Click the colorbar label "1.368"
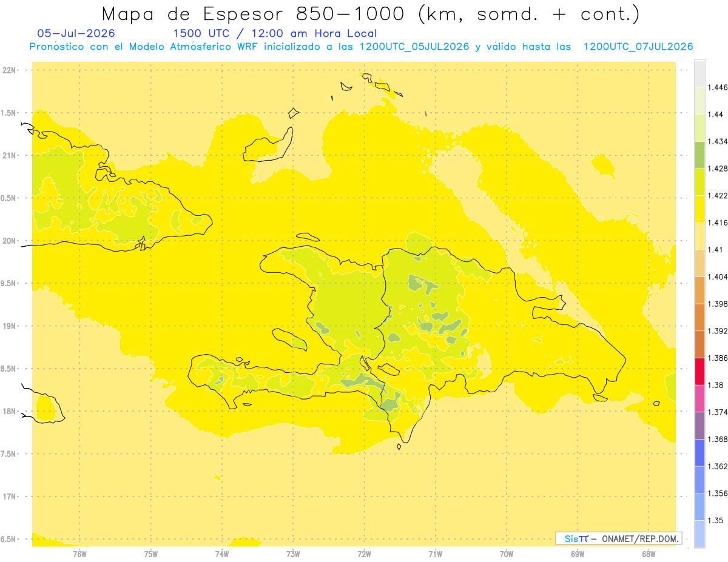This screenshot has width=728, height=562. click(718, 439)
